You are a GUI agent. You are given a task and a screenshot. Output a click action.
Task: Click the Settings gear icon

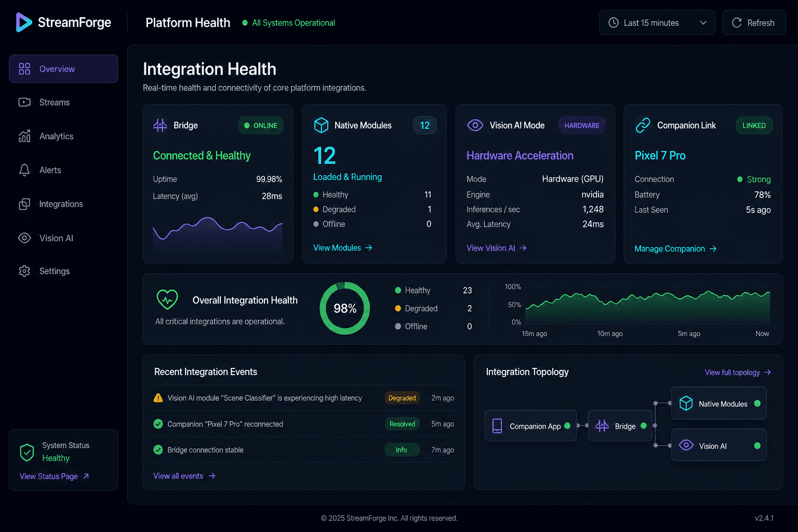pos(24,271)
